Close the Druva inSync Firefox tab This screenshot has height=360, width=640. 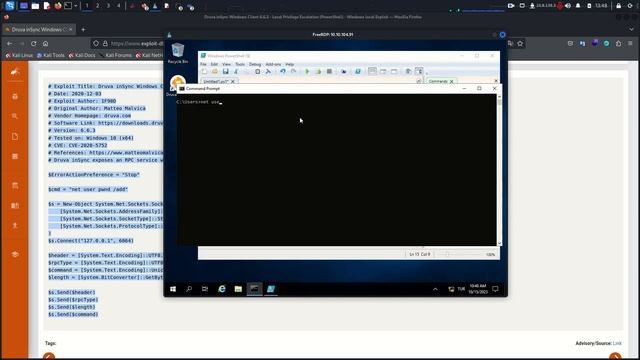pos(71,29)
